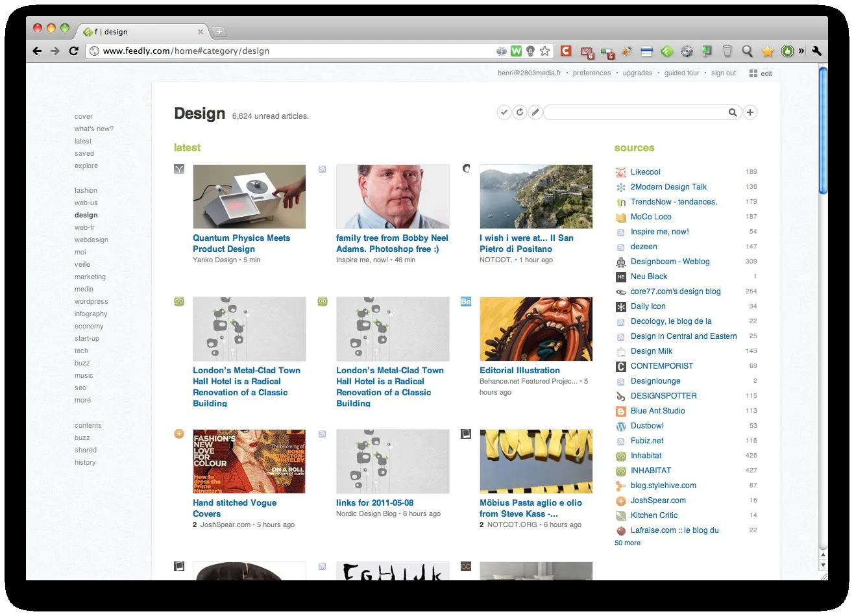Open the mail checker extension with badge 6
The image size is (854, 616).
[x=587, y=51]
